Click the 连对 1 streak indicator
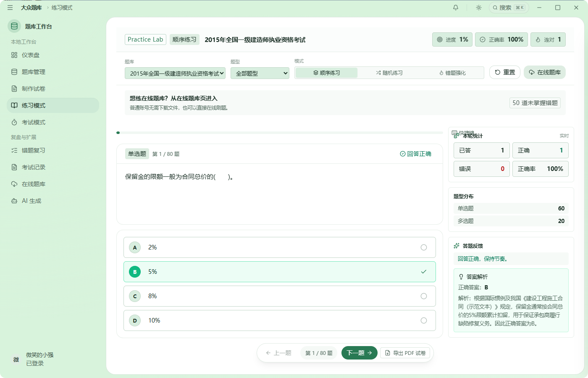 click(548, 39)
